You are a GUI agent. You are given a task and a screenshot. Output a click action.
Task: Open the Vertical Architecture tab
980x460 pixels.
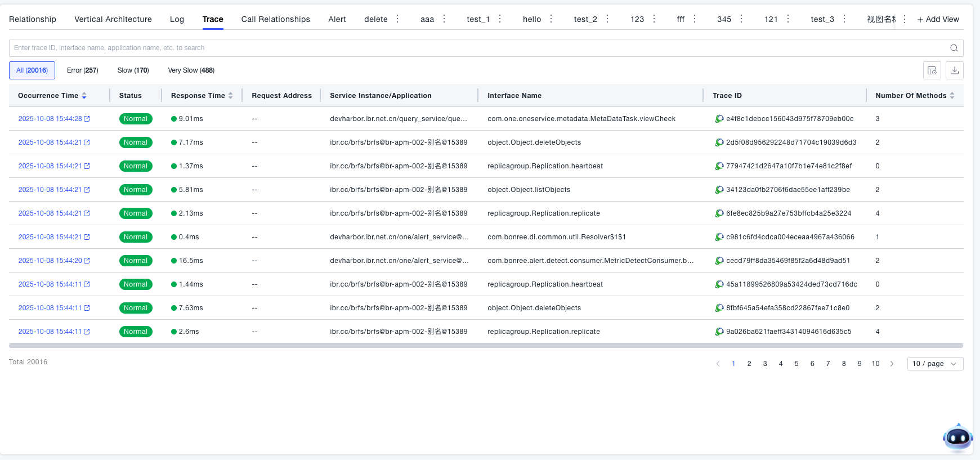click(x=113, y=19)
